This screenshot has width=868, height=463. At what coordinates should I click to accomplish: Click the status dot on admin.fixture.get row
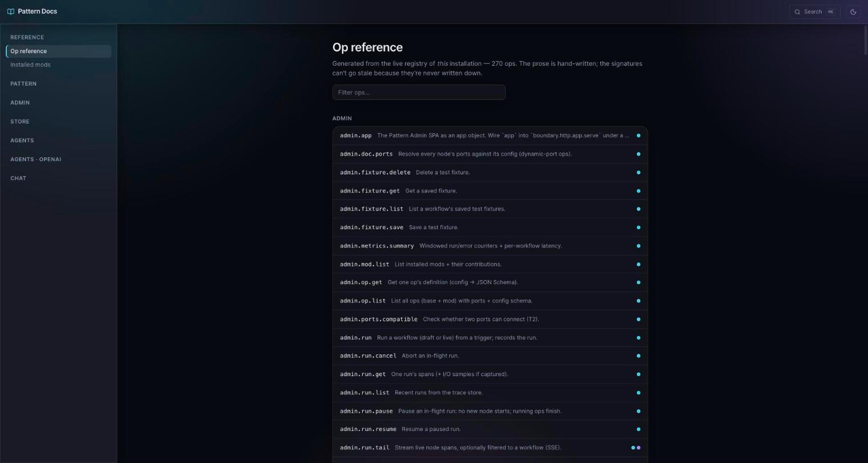point(639,191)
